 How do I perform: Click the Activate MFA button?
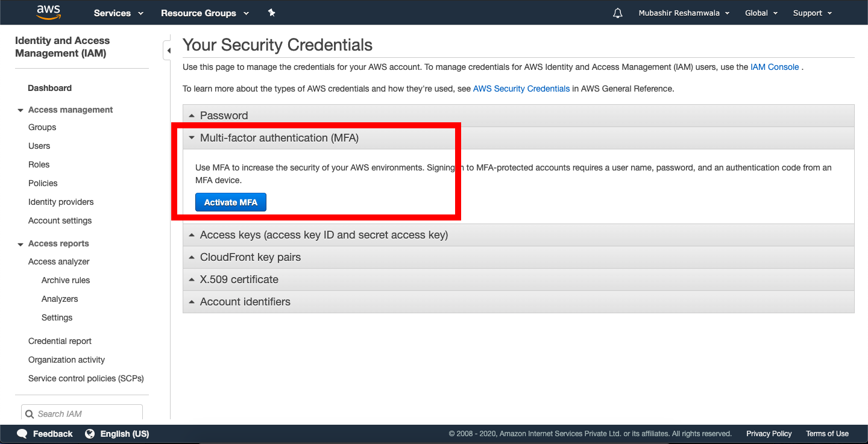pyautogui.click(x=231, y=202)
